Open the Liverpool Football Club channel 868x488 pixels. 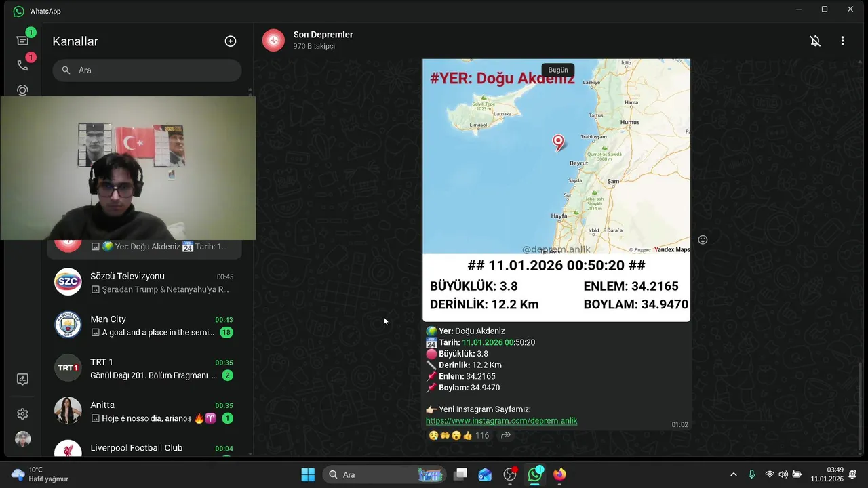(144, 447)
